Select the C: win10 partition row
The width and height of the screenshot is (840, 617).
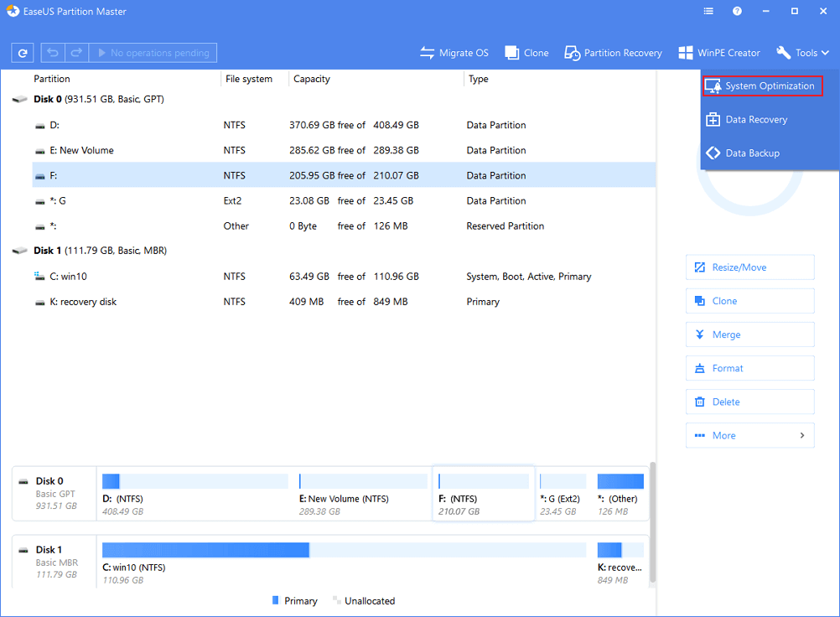pyautogui.click(x=344, y=277)
